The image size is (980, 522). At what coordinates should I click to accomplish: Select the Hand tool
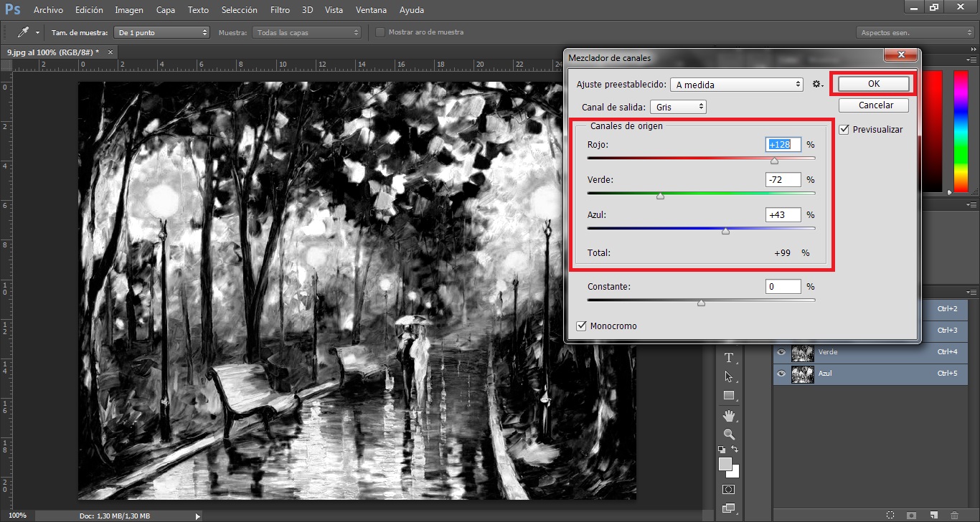[x=729, y=415]
